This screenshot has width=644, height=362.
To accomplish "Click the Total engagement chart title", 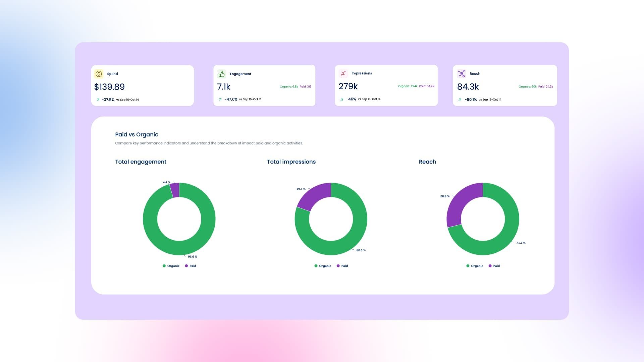I will (x=141, y=162).
